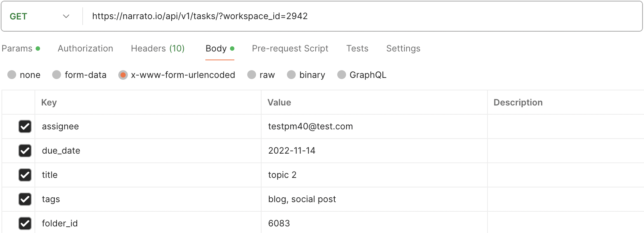The width and height of the screenshot is (644, 233).
Task: Select the raw body type
Action: point(252,75)
